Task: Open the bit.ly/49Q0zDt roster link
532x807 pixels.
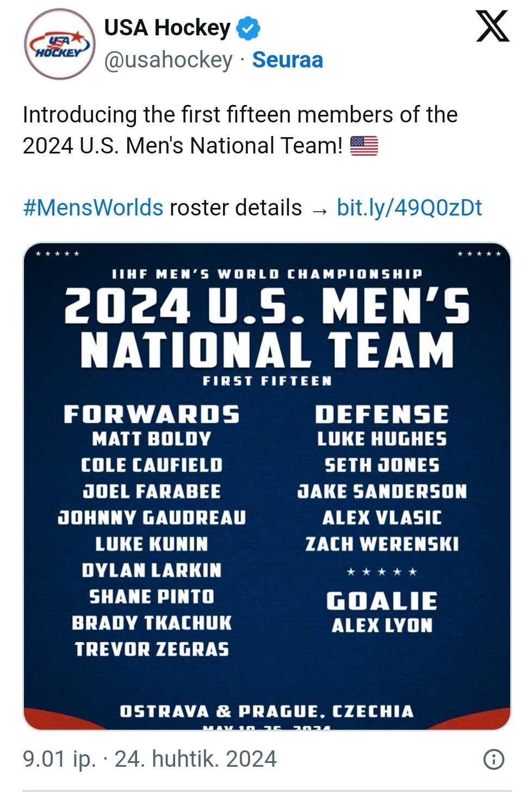Action: point(409,208)
